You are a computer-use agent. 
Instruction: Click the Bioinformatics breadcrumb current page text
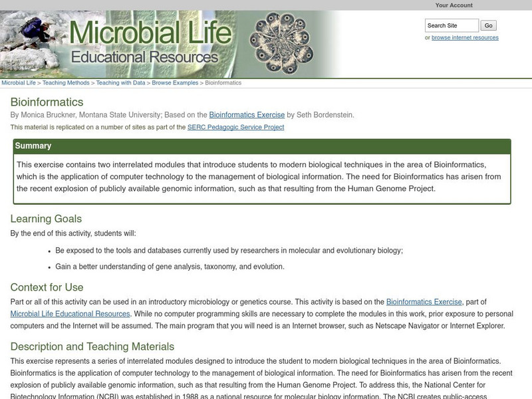click(x=223, y=82)
